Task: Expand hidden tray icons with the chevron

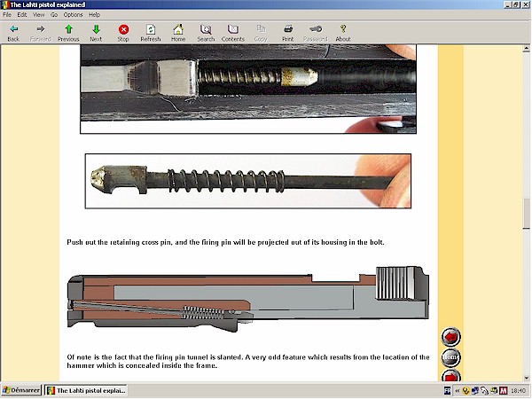Action: pyautogui.click(x=458, y=391)
